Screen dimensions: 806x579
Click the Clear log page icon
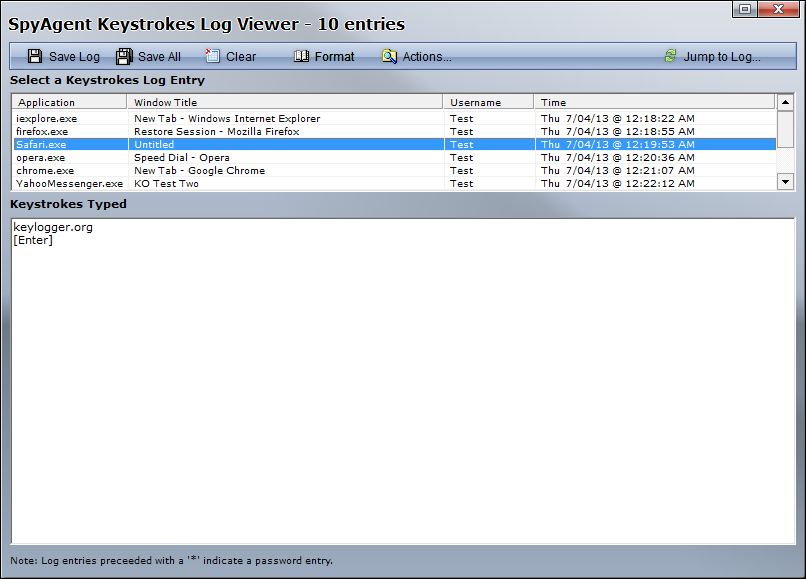click(x=212, y=57)
